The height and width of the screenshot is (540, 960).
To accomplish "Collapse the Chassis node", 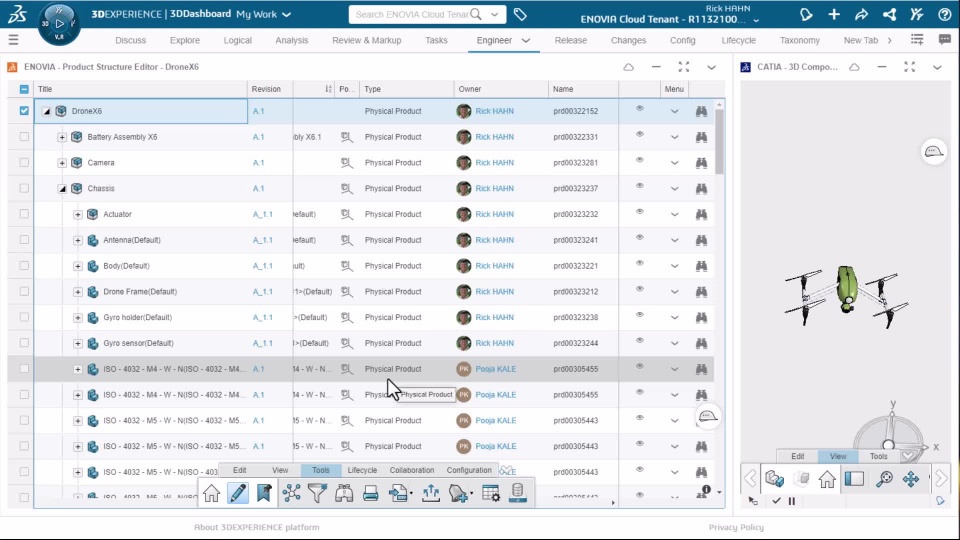I will click(x=62, y=189).
